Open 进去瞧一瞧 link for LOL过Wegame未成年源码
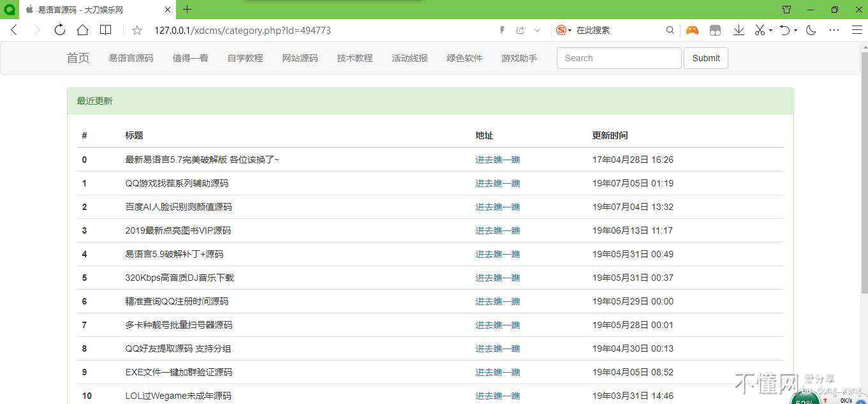Screen dimensions: 868x404 (497, 396)
